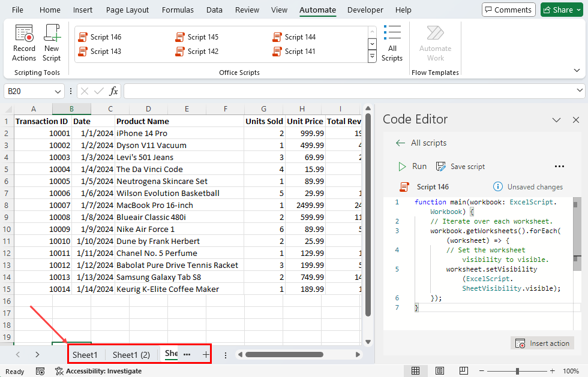Screen dimensions: 588x377
Task: Go back to All scripts
Action: 421,143
